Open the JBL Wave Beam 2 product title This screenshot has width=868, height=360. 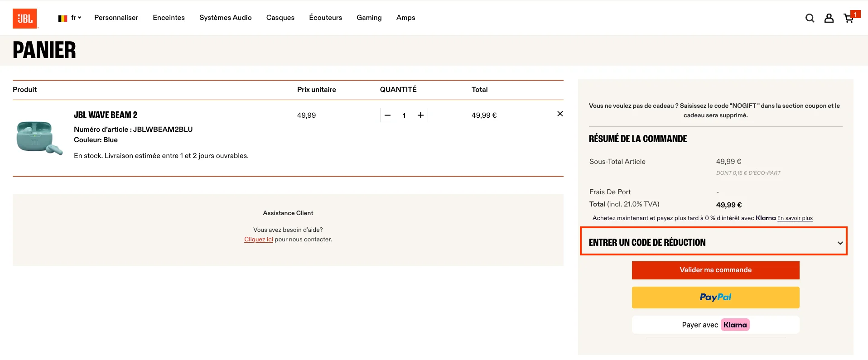106,115
